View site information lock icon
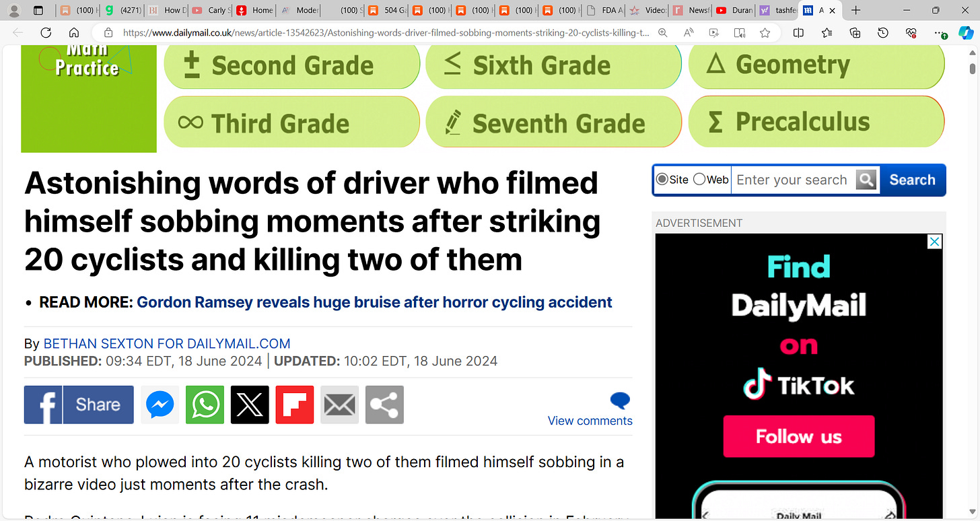Viewport: 980px width, 521px height. tap(108, 32)
